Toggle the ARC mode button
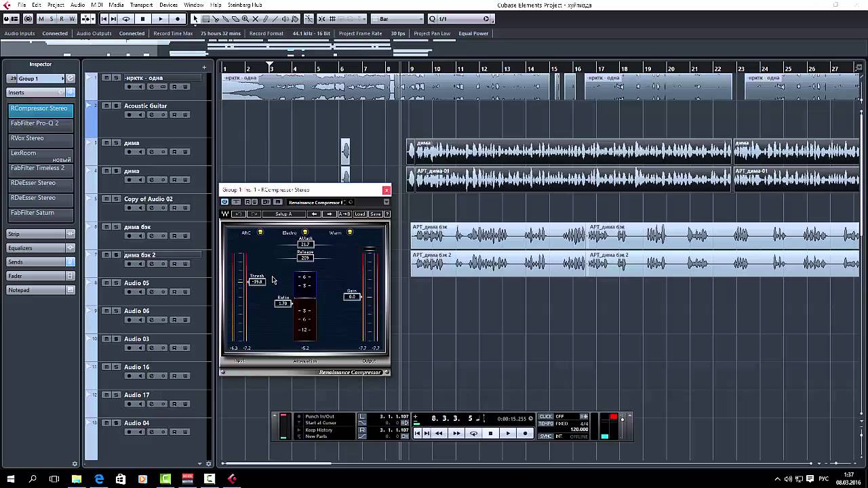This screenshot has height=488, width=868. click(x=260, y=233)
